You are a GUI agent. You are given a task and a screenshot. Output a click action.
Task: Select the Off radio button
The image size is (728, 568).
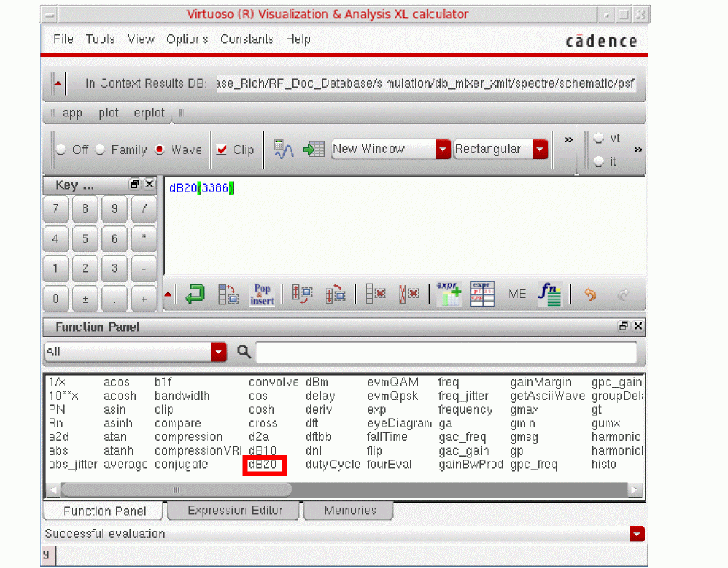click(61, 150)
